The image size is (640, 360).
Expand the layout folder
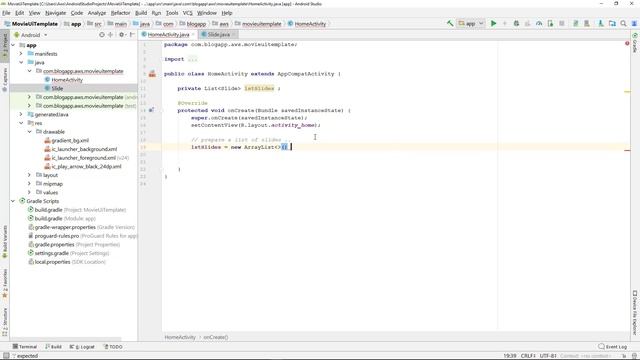coord(29,175)
